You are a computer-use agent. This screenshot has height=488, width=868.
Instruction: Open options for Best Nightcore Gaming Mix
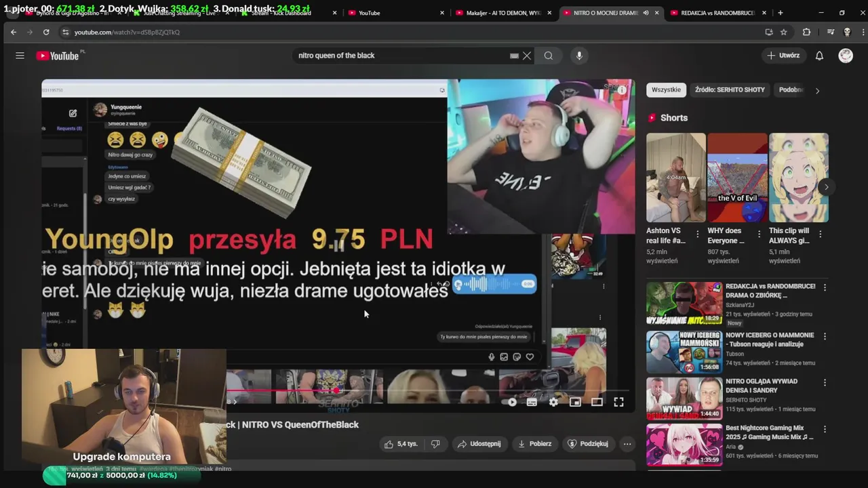tap(825, 430)
